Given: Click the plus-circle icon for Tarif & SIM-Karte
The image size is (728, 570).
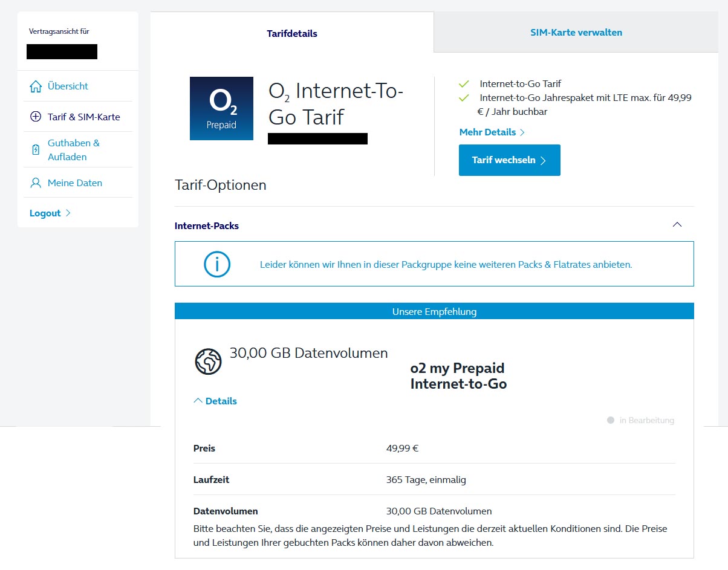Looking at the screenshot, I should [x=36, y=117].
